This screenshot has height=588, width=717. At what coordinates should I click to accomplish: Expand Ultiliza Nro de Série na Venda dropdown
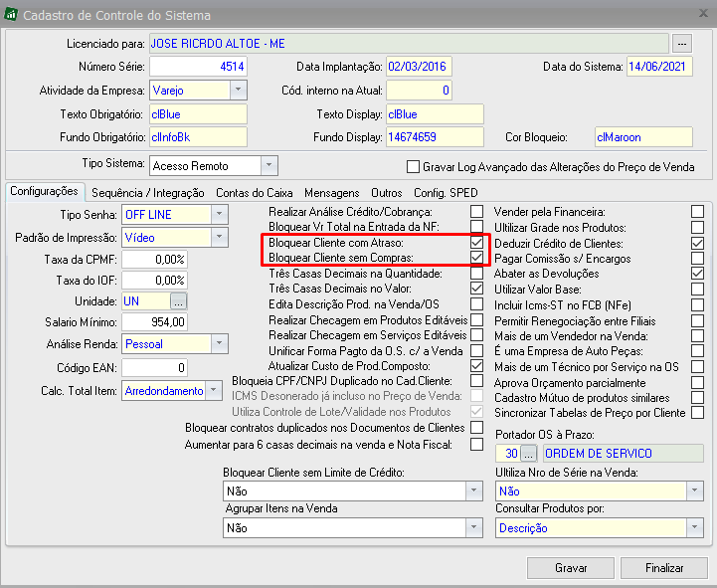pyautogui.click(x=694, y=490)
